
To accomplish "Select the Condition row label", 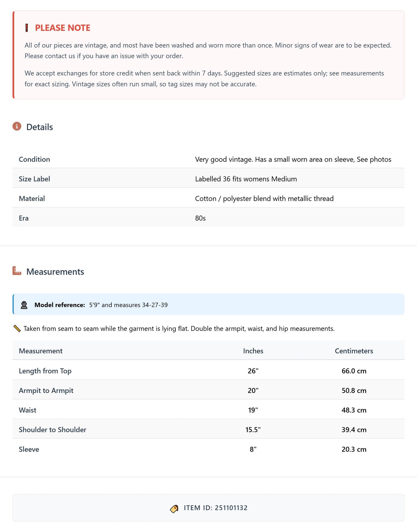I will click(x=34, y=159).
